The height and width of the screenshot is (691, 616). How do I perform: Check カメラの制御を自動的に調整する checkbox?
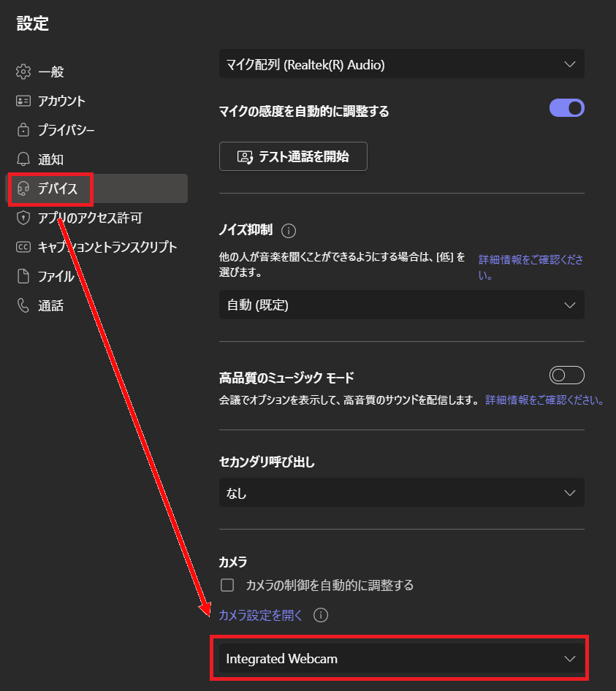tap(227, 585)
